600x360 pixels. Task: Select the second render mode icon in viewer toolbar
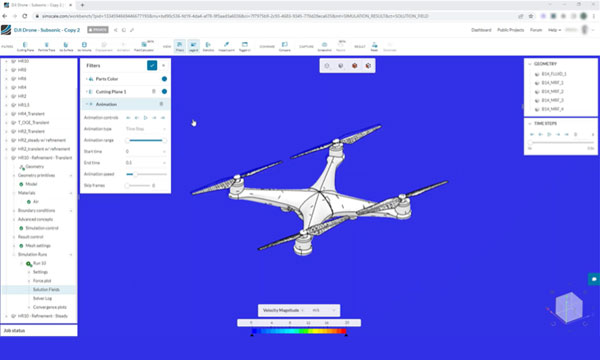pyautogui.click(x=341, y=66)
